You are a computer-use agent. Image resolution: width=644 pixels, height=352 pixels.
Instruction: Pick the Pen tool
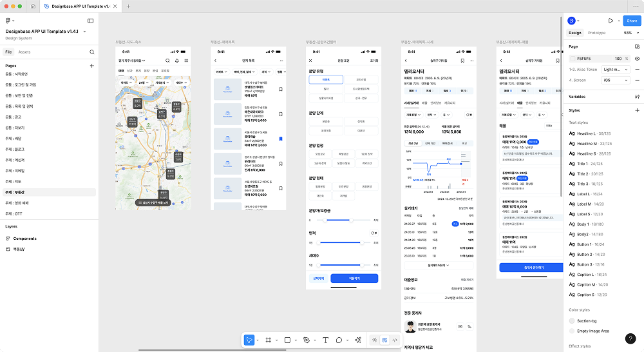(307, 340)
